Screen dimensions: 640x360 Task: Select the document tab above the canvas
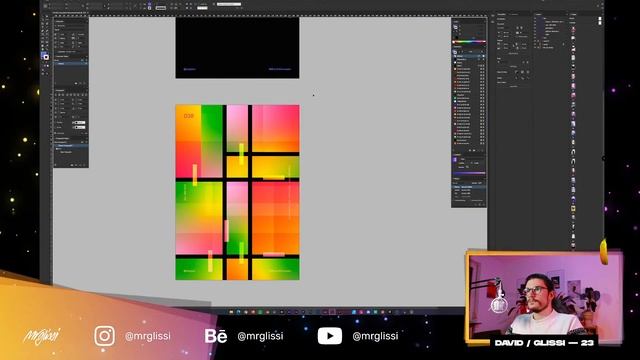coord(70,13)
